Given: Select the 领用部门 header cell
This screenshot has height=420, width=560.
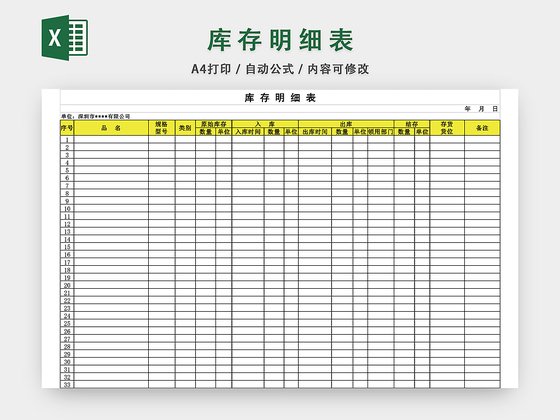Looking at the screenshot, I should click(381, 132).
